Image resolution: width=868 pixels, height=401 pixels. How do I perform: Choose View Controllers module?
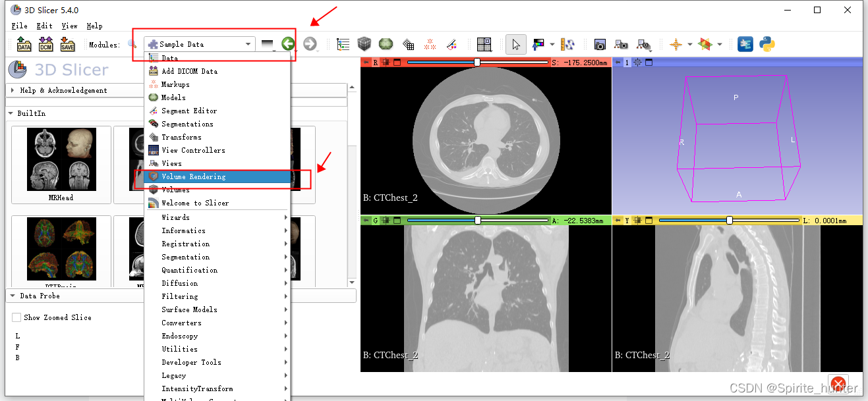[x=217, y=150]
